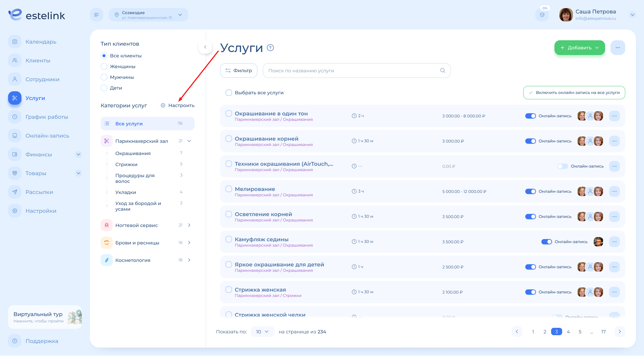
Task: Open the rows-per-page dropdown showing 10
Action: click(x=262, y=331)
